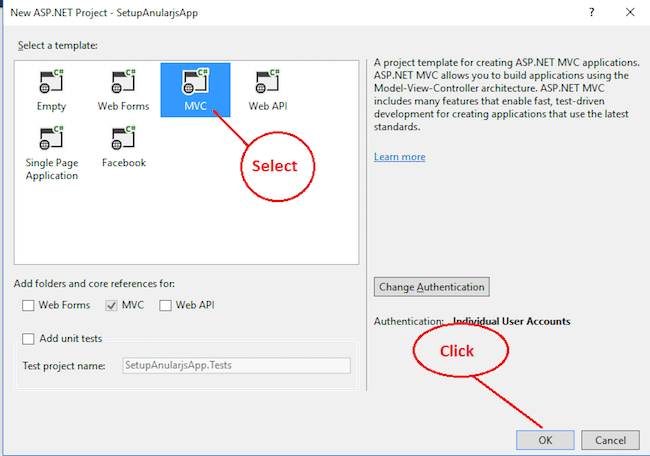Select the Single Page Application template icon
The image size is (650, 456).
[51, 138]
